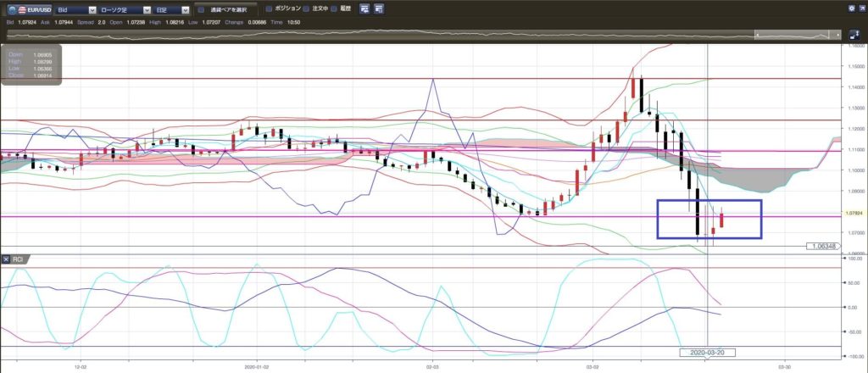Click the OHLC info box in chart corner
Screen dimensions: 868x373
pyautogui.click(x=31, y=64)
